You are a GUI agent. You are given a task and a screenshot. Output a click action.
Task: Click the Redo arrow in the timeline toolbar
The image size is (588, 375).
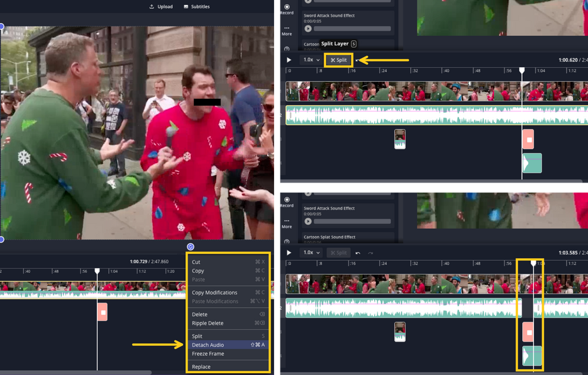tap(370, 252)
